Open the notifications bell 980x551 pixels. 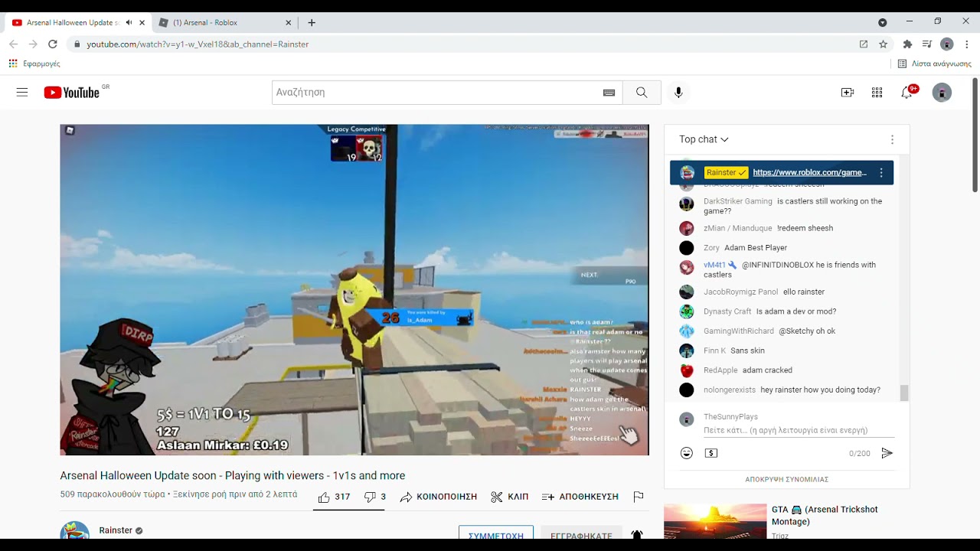tap(907, 93)
